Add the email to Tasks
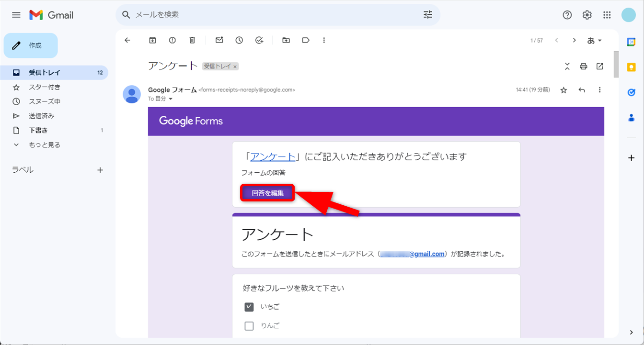Screen dimensions: 644x345 pyautogui.click(x=259, y=40)
